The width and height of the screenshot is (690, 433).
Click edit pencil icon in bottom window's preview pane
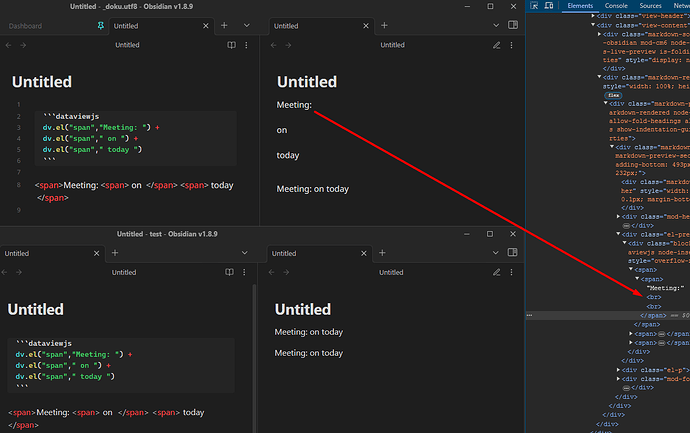coord(497,272)
